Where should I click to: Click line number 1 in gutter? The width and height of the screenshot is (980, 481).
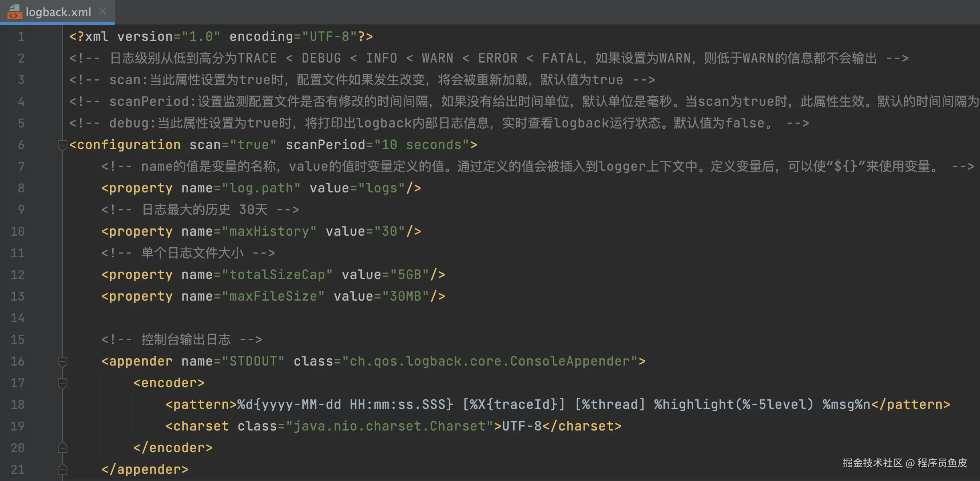pos(21,37)
